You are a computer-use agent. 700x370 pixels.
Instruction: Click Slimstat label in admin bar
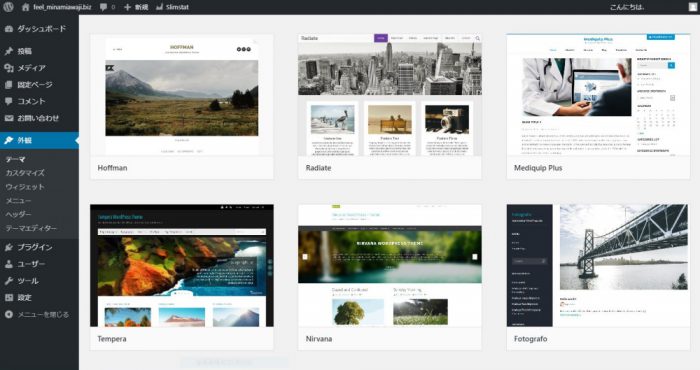click(x=177, y=7)
